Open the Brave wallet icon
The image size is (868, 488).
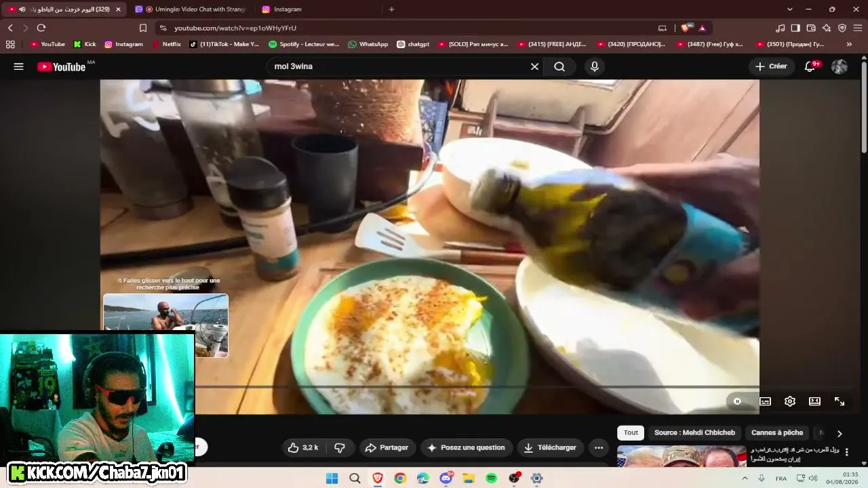click(x=811, y=28)
